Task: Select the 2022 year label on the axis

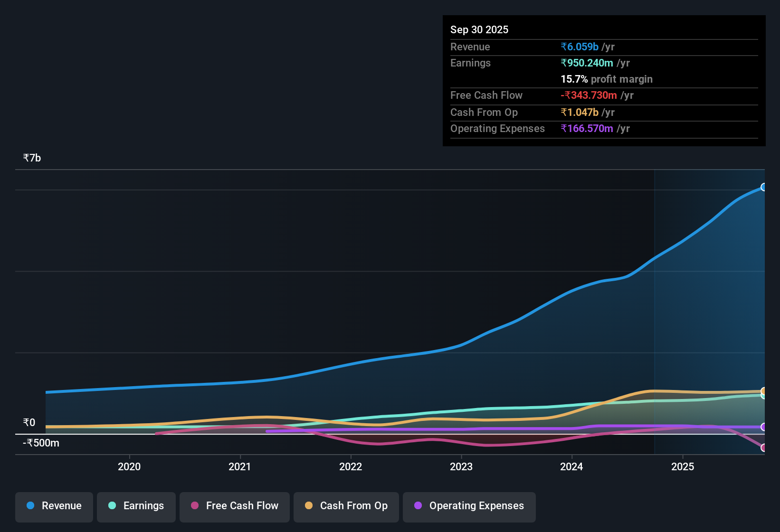Action: [351, 467]
